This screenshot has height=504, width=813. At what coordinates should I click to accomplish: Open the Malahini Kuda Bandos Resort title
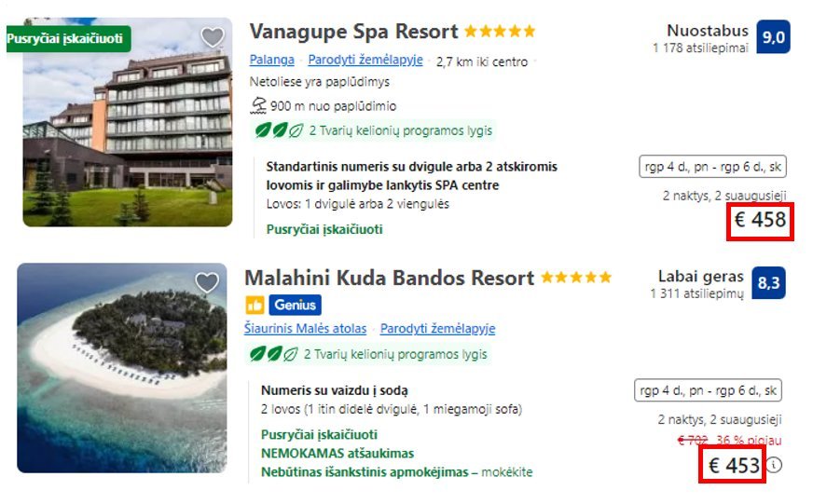tap(389, 278)
